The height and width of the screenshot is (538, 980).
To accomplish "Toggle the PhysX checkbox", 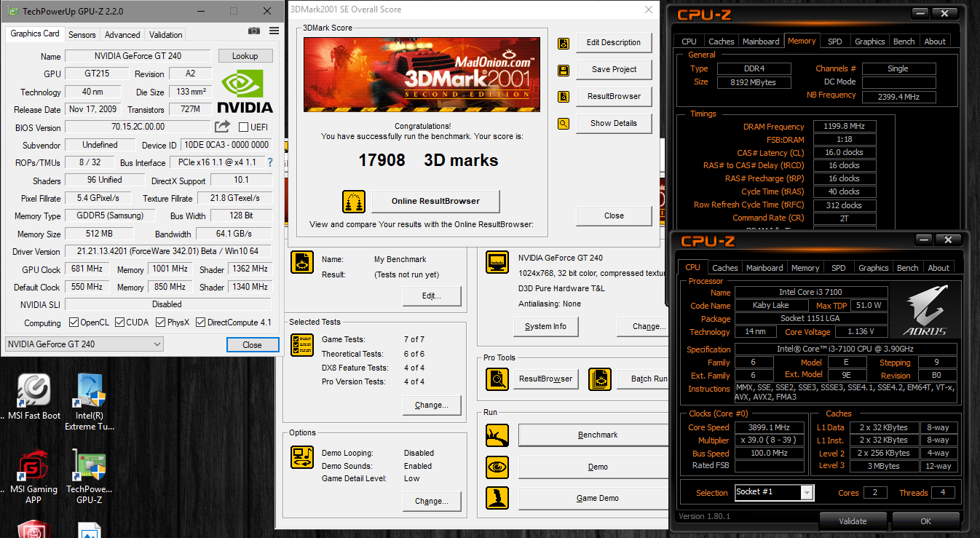I will pos(159,323).
